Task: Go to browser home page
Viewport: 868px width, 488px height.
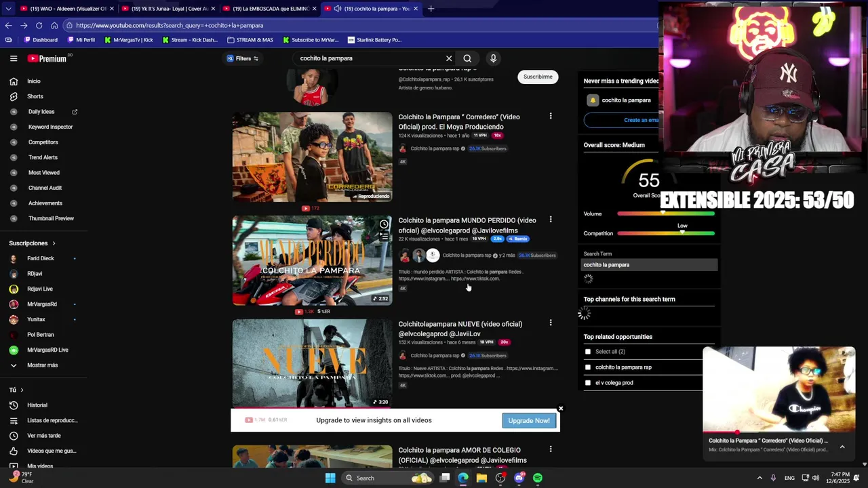Action: 54,25
